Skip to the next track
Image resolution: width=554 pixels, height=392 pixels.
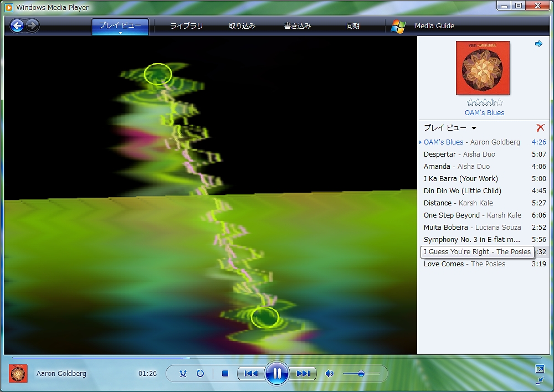point(302,374)
